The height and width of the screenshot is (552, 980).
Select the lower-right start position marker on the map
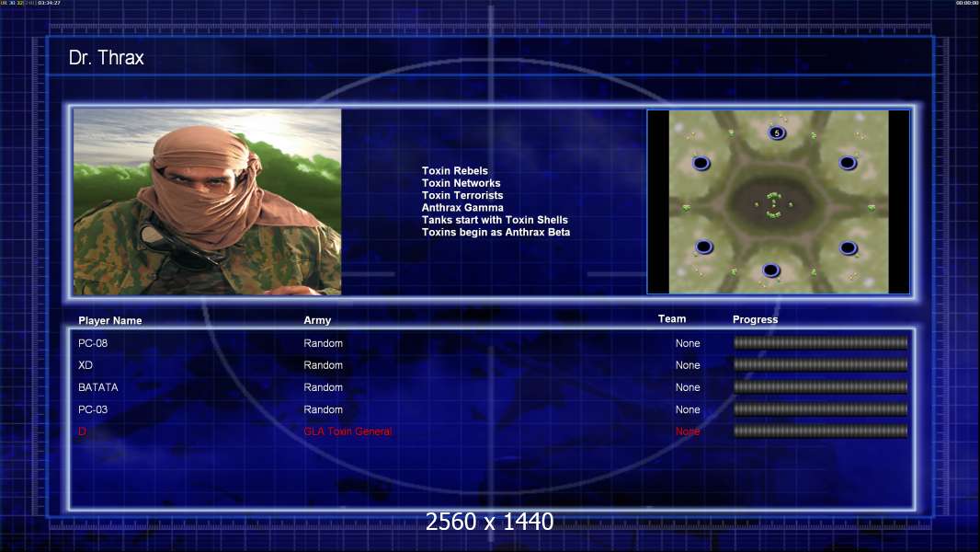[849, 248]
